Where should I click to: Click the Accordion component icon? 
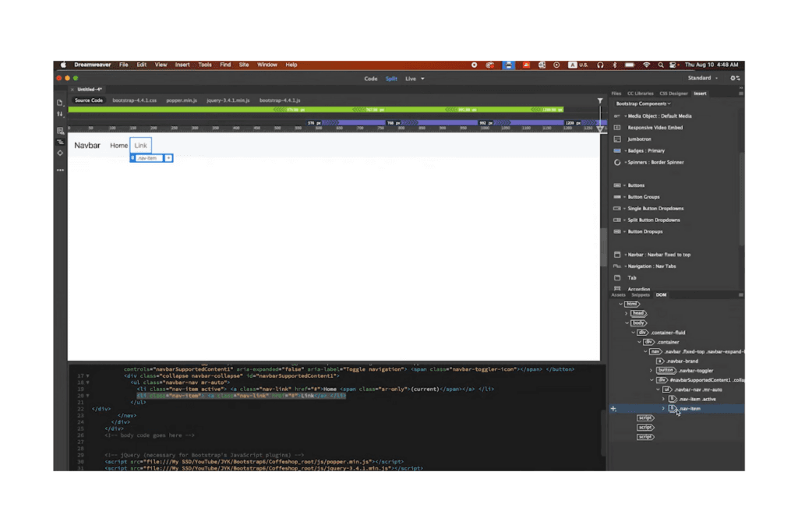point(617,288)
